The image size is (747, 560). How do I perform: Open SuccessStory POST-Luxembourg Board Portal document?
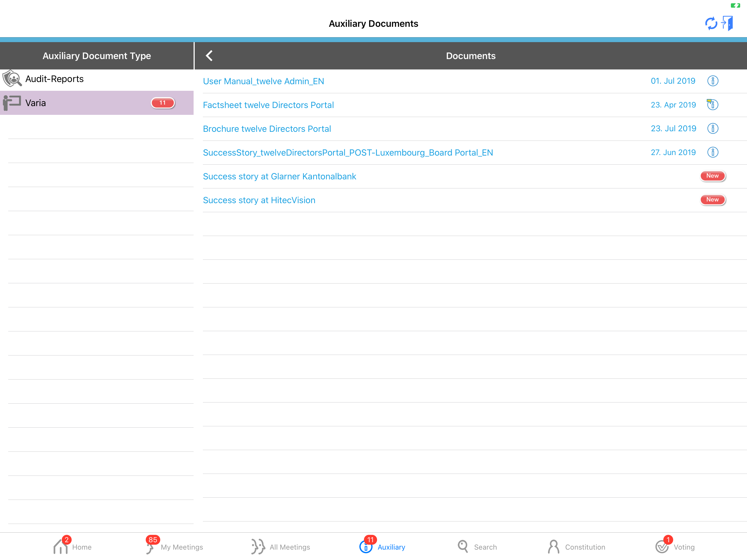(348, 153)
